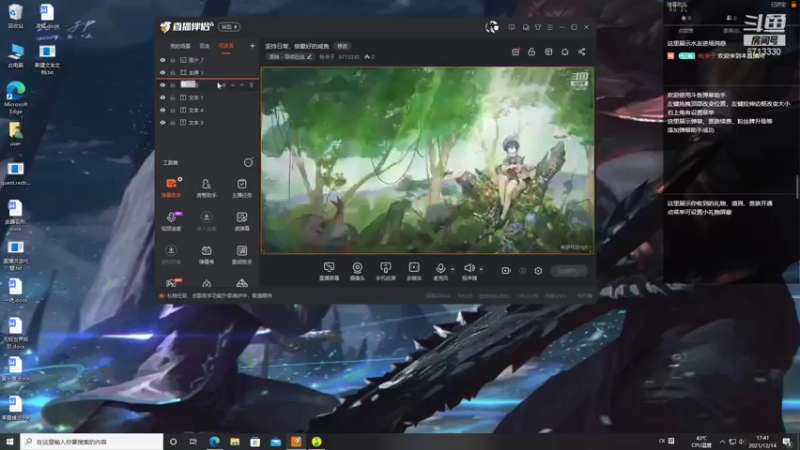Image resolution: width=800 pixels, height=450 pixels.
Task: Open the microphone tool with purple badge
Action: [171, 221]
